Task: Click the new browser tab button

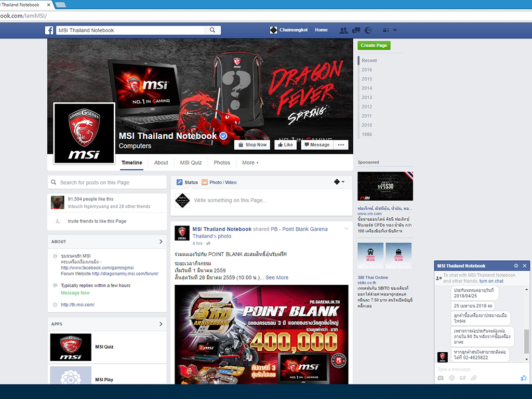Action: coord(60,5)
